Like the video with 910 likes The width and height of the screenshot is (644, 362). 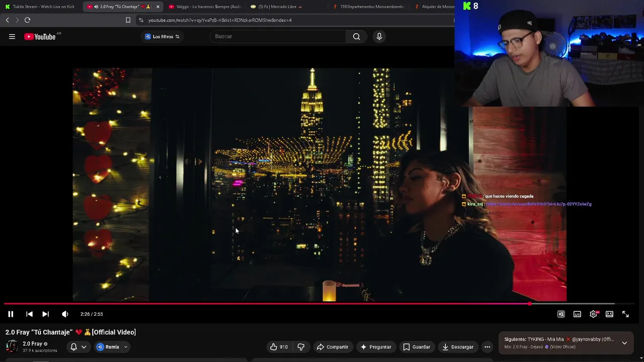279,347
